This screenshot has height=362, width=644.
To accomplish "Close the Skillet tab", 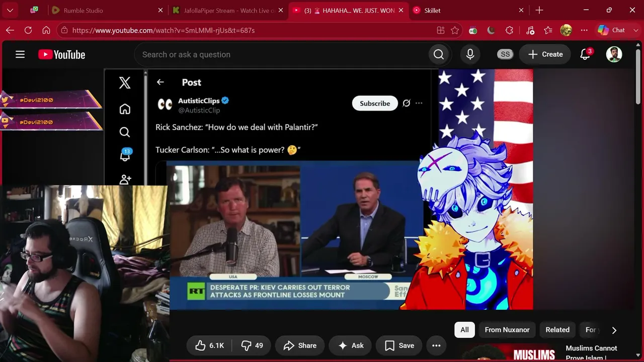I will (x=521, y=10).
